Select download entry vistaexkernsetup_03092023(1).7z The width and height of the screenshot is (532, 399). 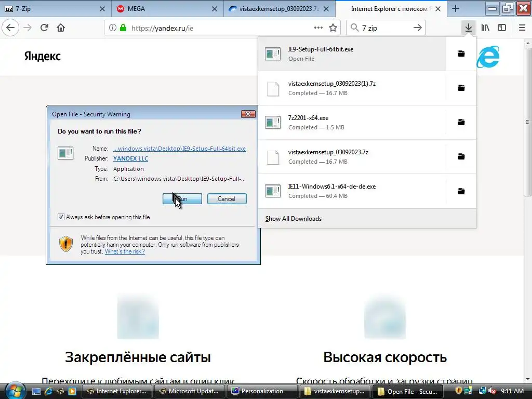coord(352,88)
